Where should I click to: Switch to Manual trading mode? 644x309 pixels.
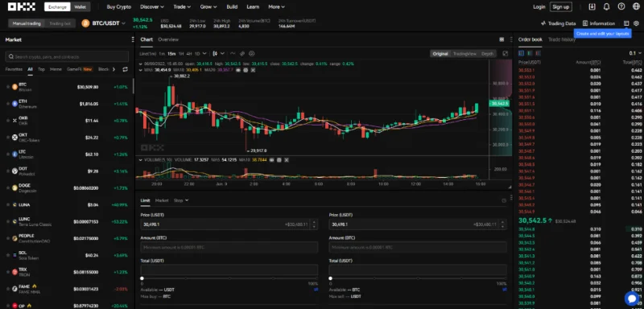27,23
